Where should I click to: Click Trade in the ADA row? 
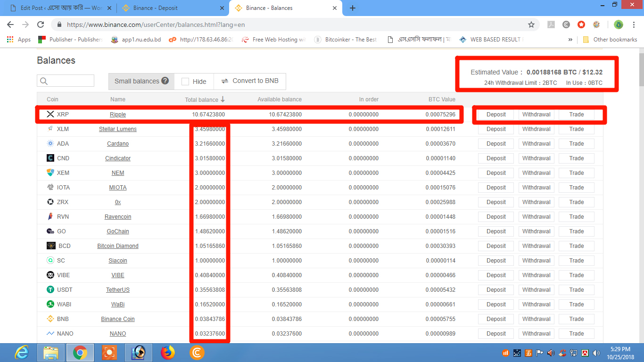point(576,144)
